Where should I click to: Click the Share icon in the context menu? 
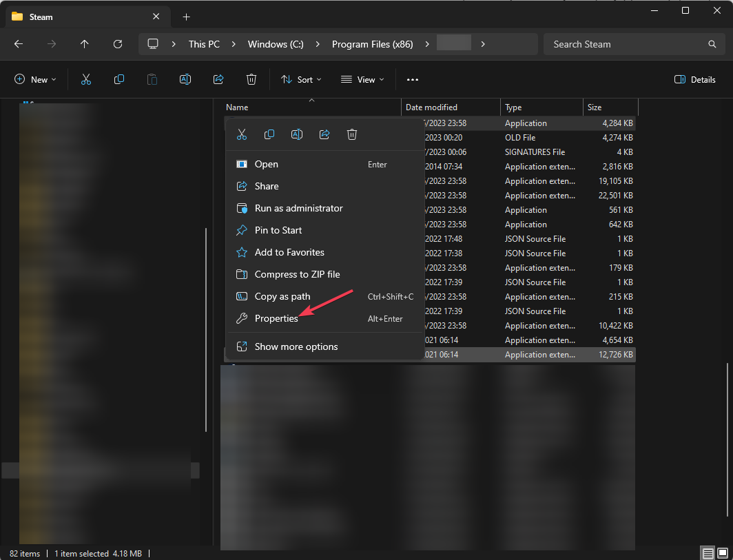pos(324,134)
